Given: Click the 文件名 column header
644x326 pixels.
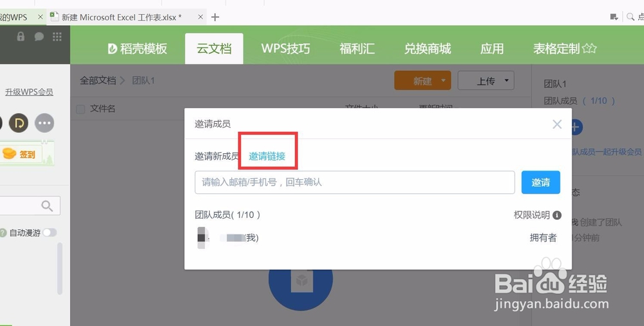Looking at the screenshot, I should 102,109.
